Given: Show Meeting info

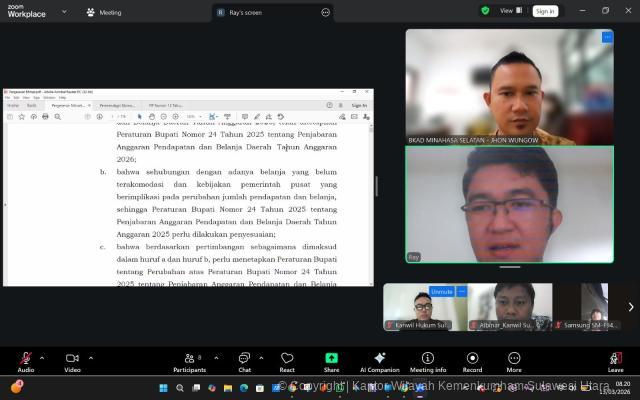Looking at the screenshot, I should 428,360.
